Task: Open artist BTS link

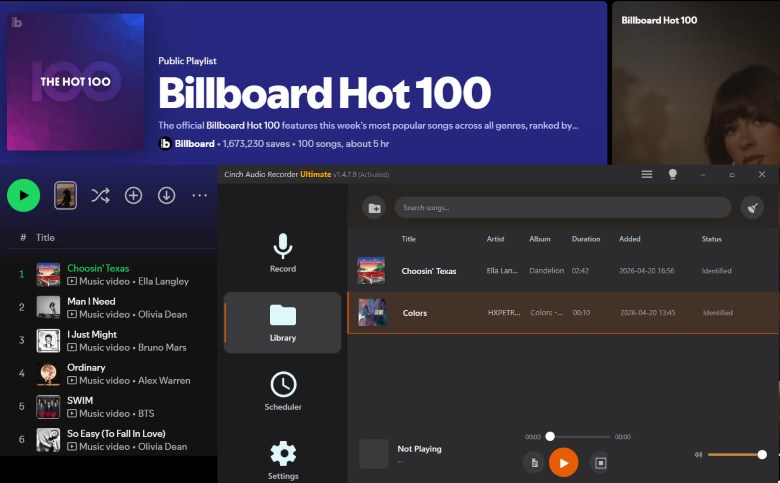Action: point(146,414)
